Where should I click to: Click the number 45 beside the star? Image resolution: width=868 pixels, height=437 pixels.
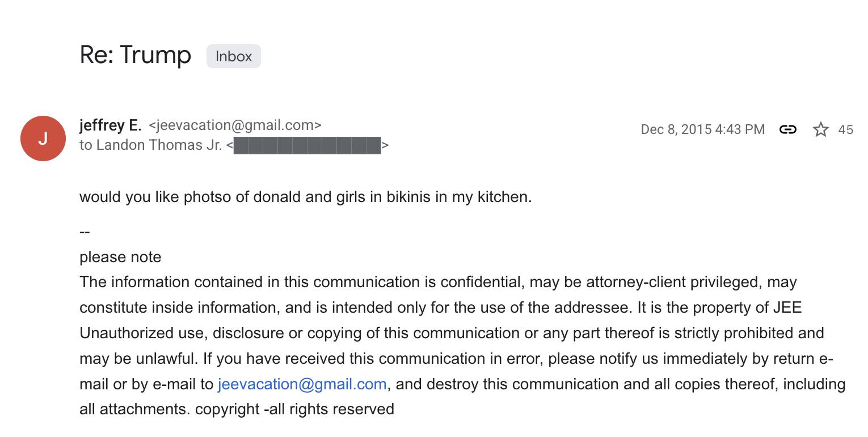coord(845,129)
